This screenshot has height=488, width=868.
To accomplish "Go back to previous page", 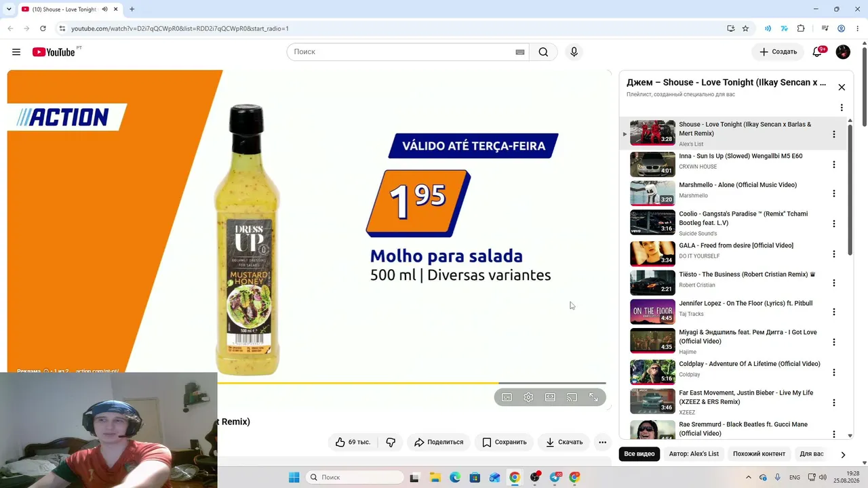I will click(x=10, y=28).
